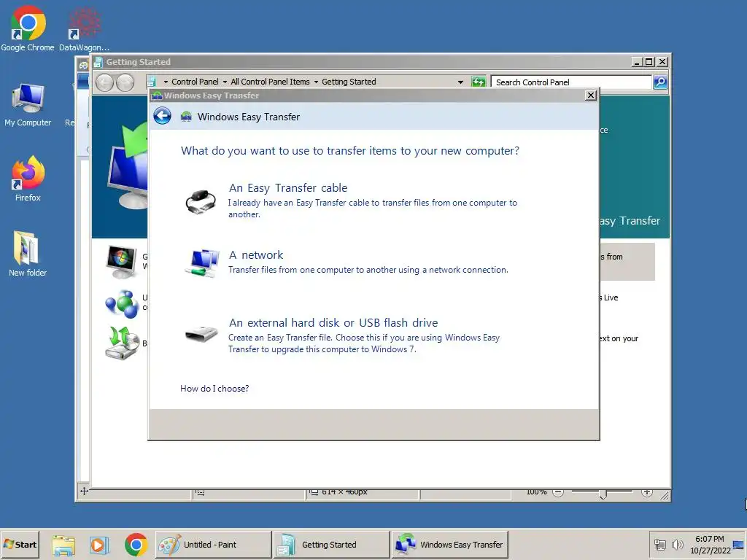Image resolution: width=747 pixels, height=560 pixels.
Task: Click the monitor icon at the clock's right
Action: tap(738, 545)
